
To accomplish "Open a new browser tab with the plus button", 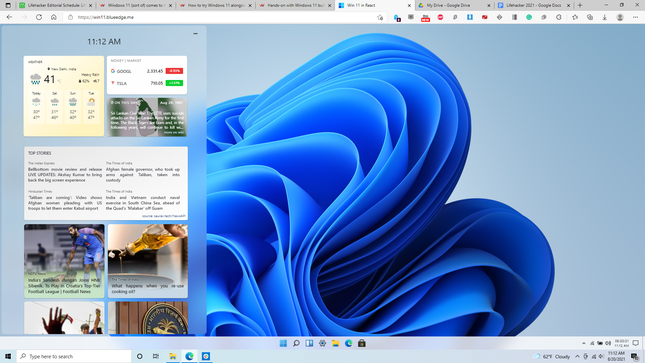I will pos(580,5).
